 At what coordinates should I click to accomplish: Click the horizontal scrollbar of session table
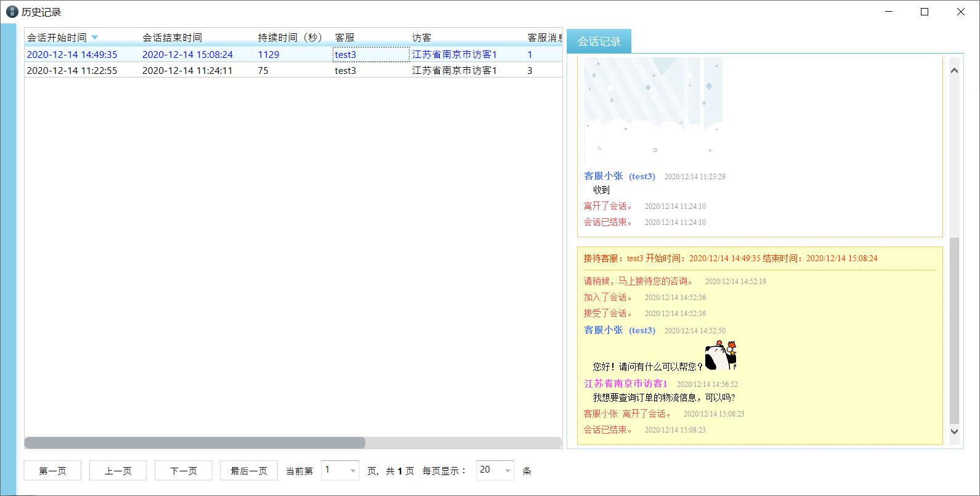coord(195,442)
